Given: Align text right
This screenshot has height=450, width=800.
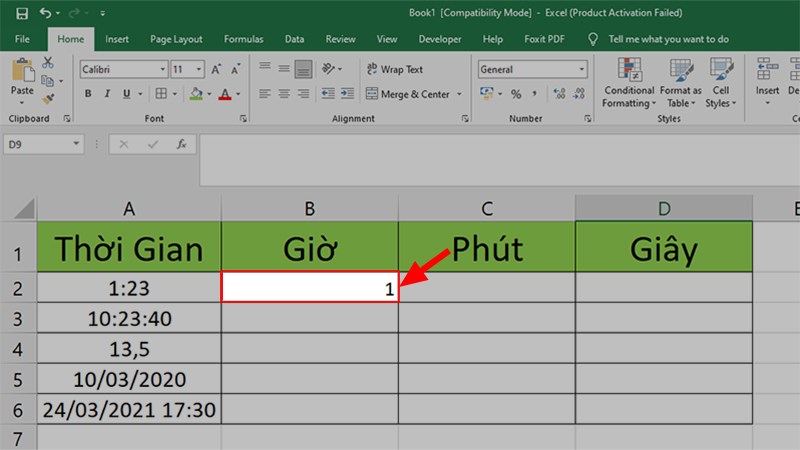Looking at the screenshot, I should 304,94.
